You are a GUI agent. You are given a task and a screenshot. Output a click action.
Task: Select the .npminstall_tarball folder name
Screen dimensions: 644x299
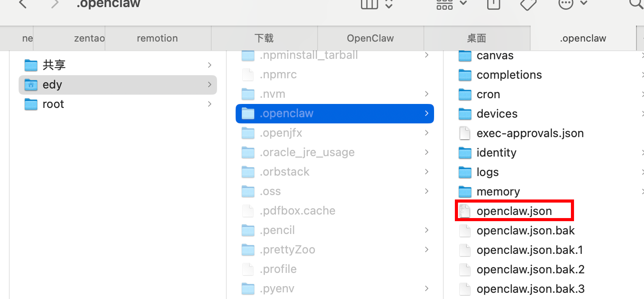tap(309, 55)
